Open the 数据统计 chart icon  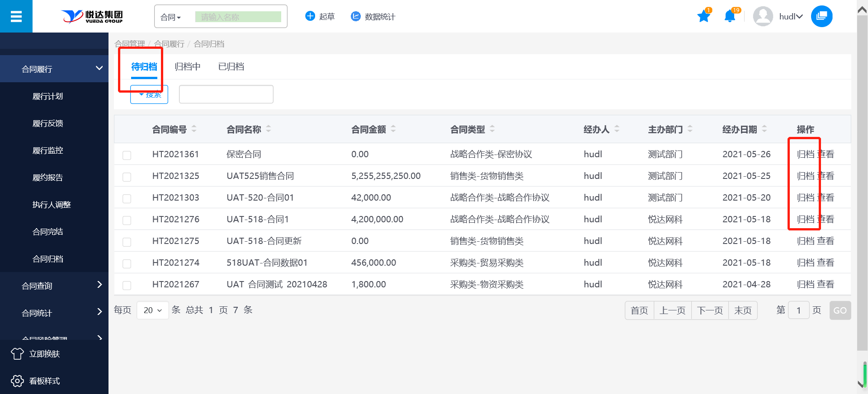[x=356, y=16]
